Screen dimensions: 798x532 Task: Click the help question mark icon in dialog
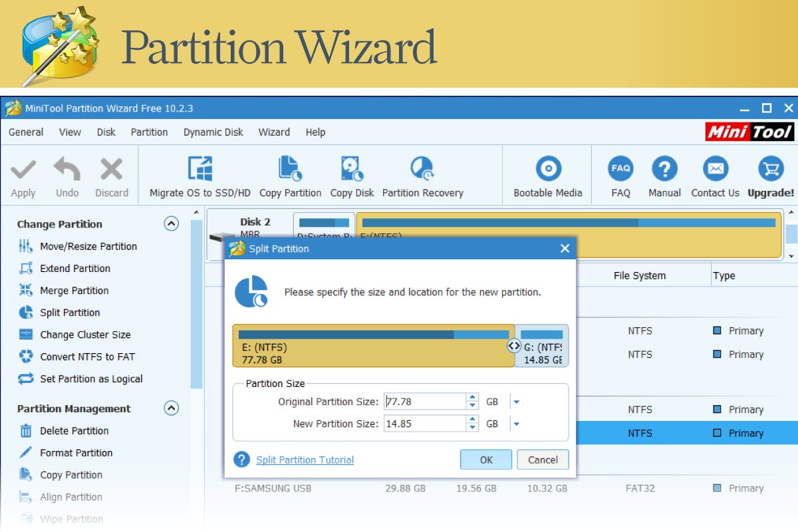[241, 460]
